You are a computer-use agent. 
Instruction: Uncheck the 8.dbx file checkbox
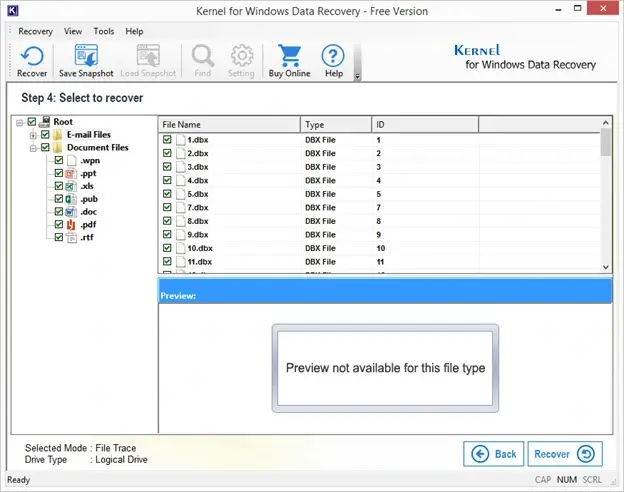(167, 221)
